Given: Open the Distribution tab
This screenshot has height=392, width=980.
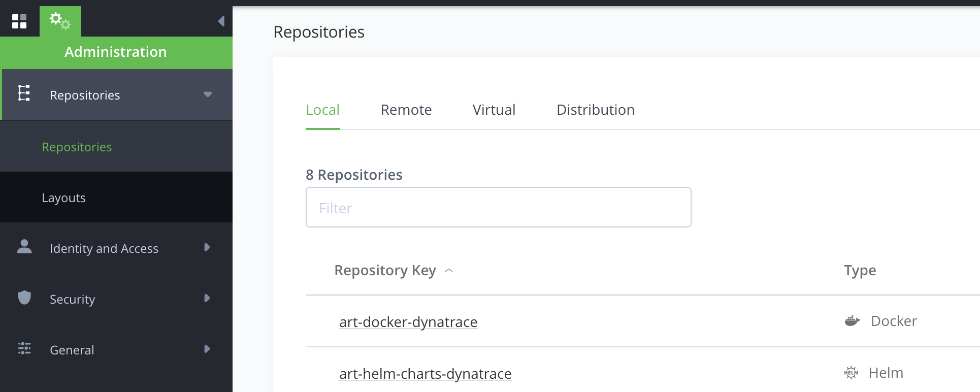Looking at the screenshot, I should click(595, 110).
